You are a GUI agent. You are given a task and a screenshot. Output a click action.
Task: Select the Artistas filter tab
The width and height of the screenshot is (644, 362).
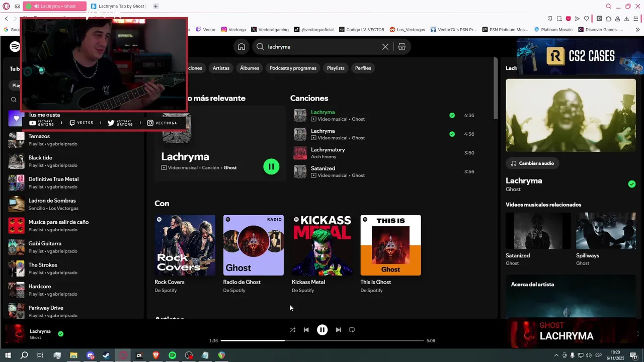(221, 68)
